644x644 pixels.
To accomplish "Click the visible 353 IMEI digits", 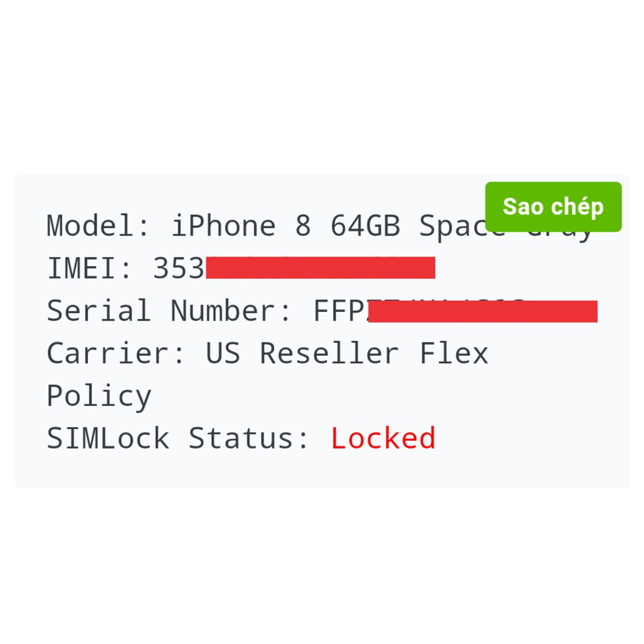I will (x=179, y=269).
